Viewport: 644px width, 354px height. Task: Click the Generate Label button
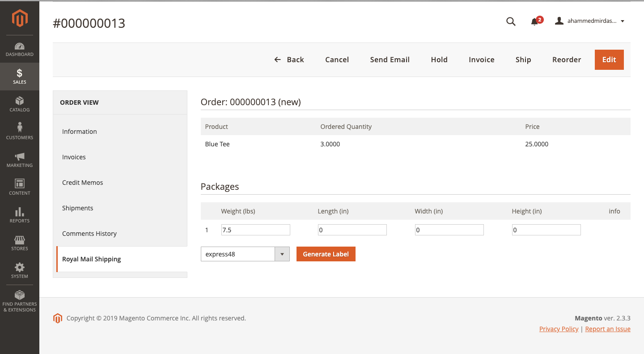pos(326,254)
